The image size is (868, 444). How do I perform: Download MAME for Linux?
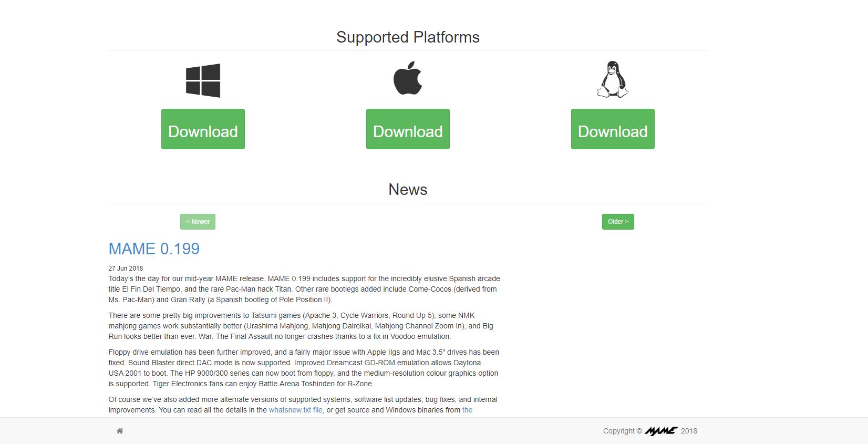click(x=613, y=129)
